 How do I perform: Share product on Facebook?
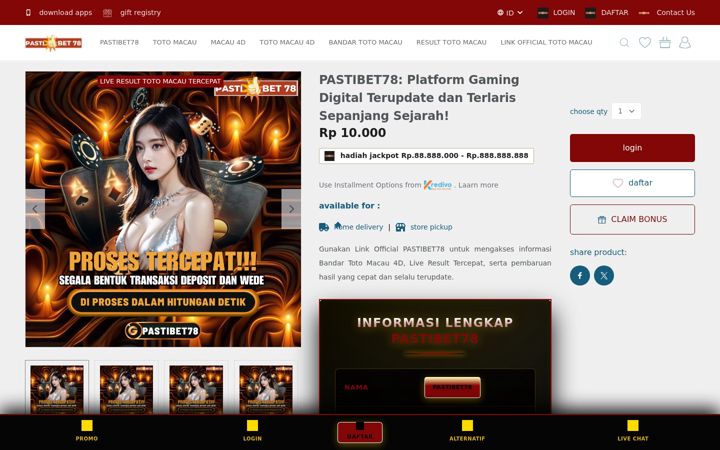(580, 276)
